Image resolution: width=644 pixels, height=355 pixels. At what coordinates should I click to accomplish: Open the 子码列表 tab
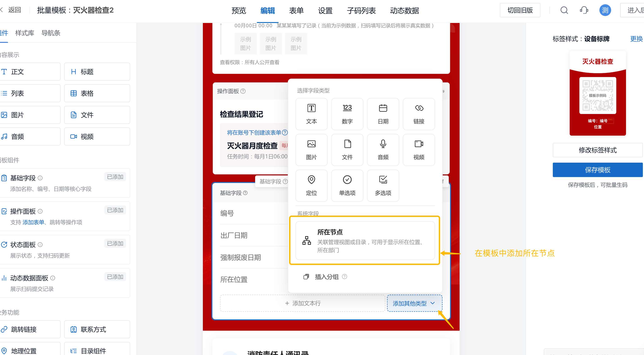pos(361,11)
